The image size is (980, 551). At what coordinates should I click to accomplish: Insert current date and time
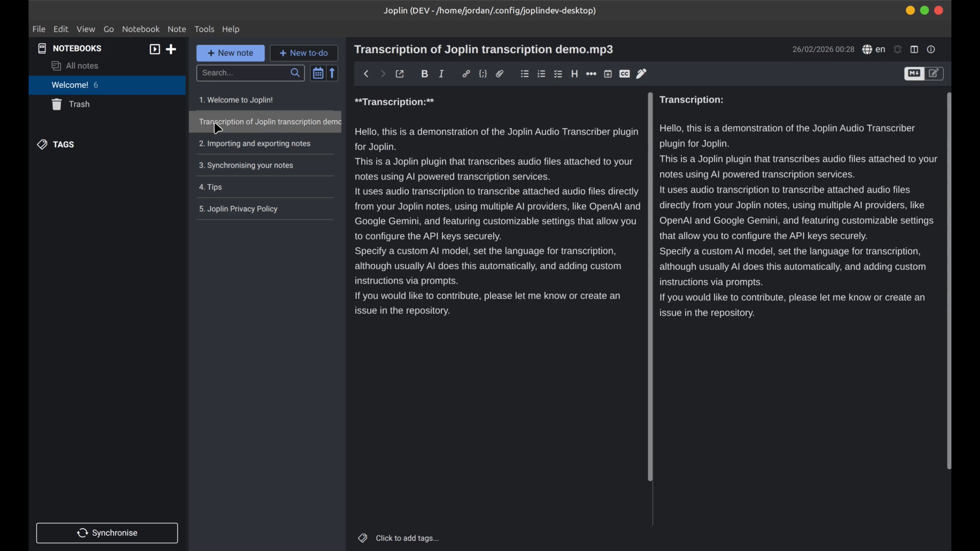click(608, 74)
